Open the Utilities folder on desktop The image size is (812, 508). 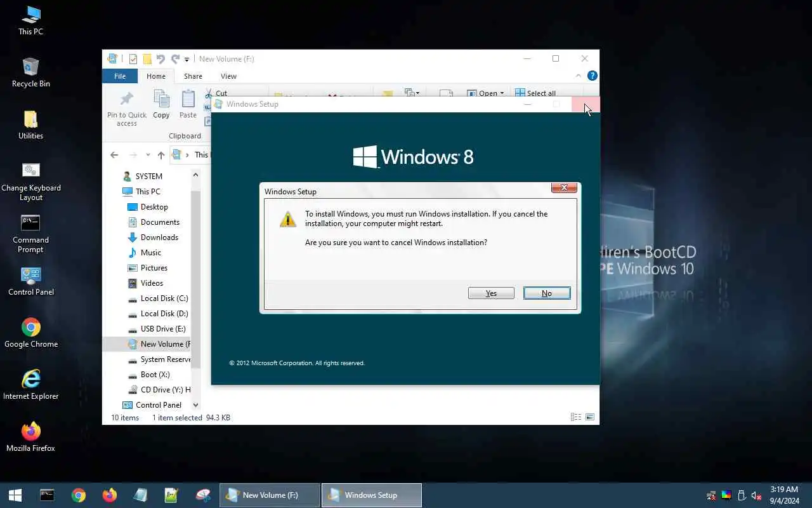click(30, 124)
